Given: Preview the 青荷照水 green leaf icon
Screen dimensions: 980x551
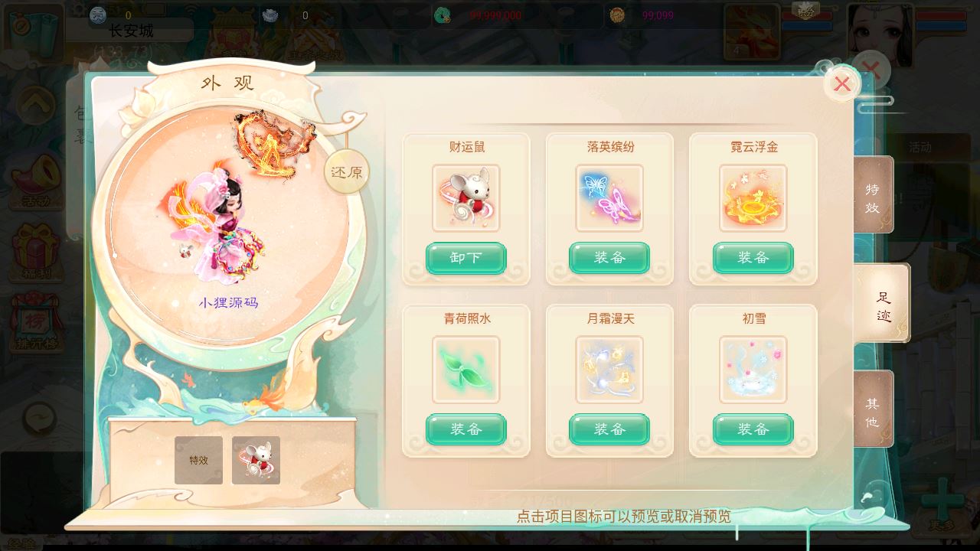Looking at the screenshot, I should pos(465,370).
